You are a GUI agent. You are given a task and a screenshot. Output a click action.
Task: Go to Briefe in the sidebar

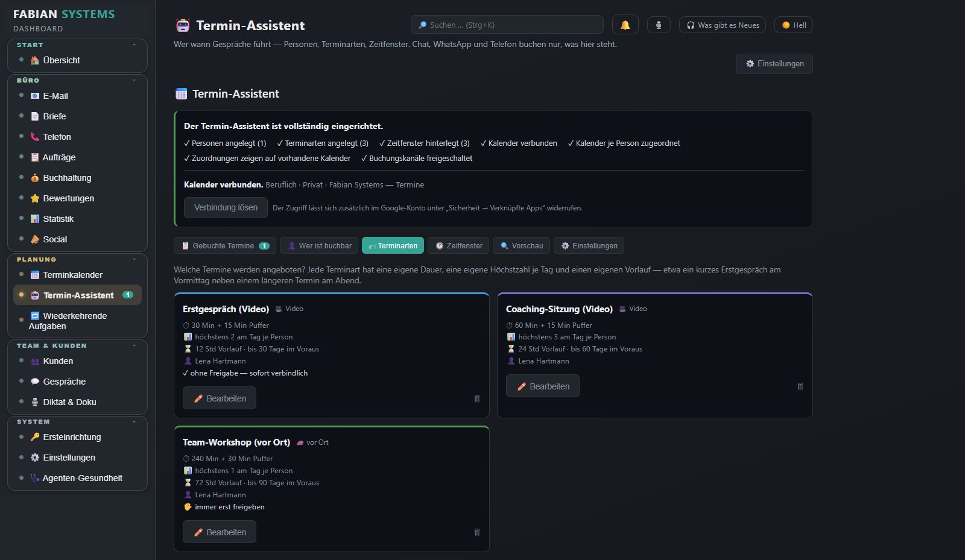click(77, 116)
